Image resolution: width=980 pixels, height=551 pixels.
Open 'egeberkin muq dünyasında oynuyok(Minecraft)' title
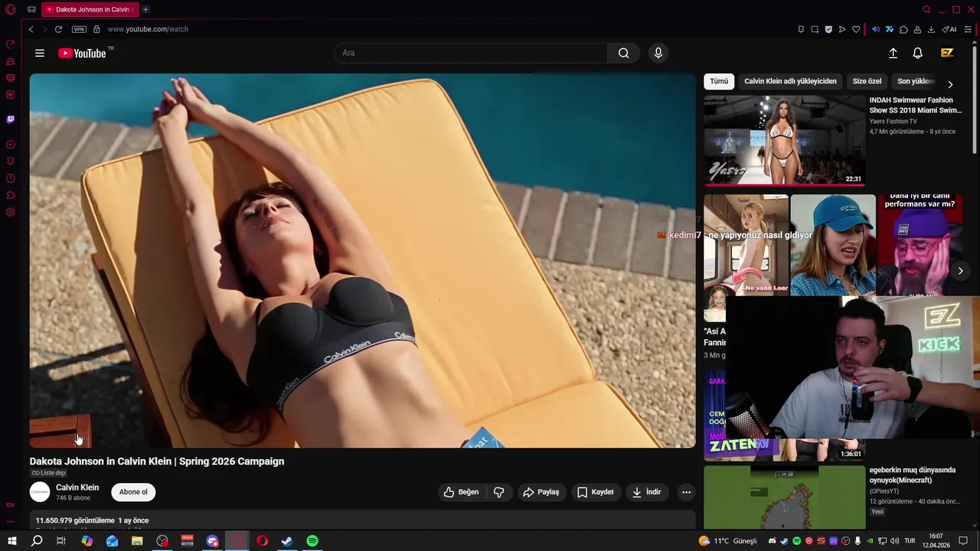[913, 475]
